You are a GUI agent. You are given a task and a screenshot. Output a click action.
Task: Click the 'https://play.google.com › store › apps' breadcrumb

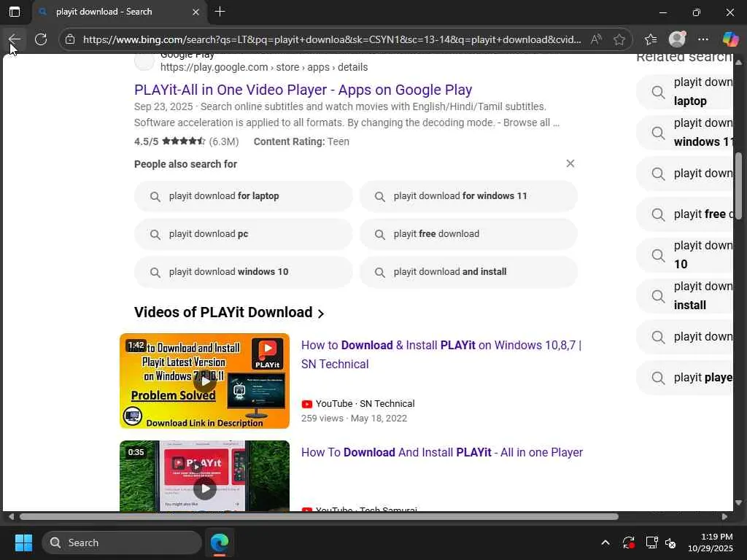point(264,67)
